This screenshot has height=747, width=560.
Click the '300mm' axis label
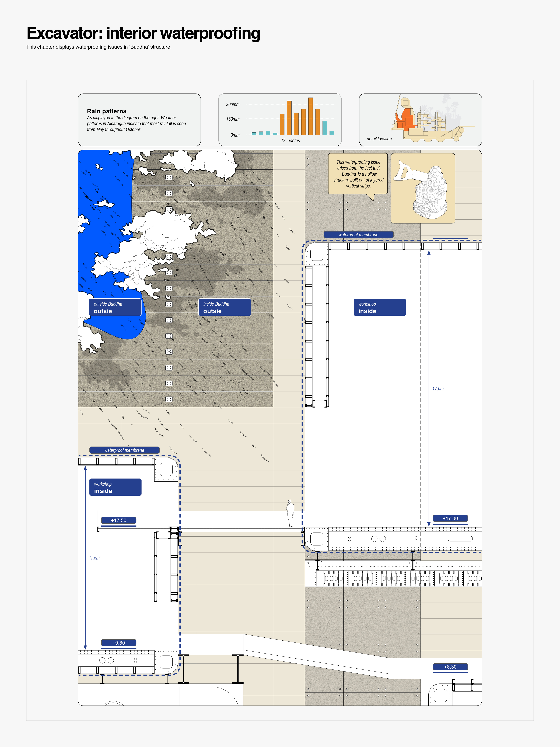pos(233,104)
